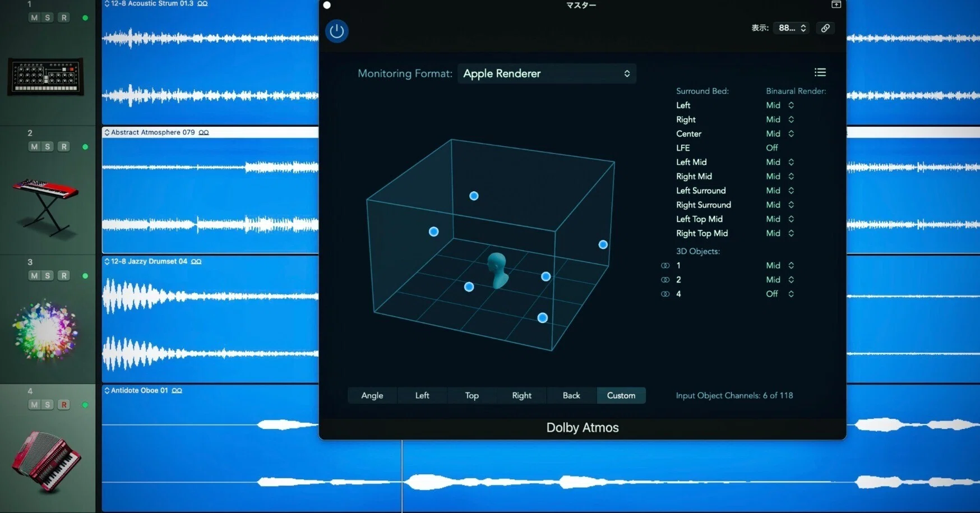Mute track 2 Abstract Atmosphere

34,147
